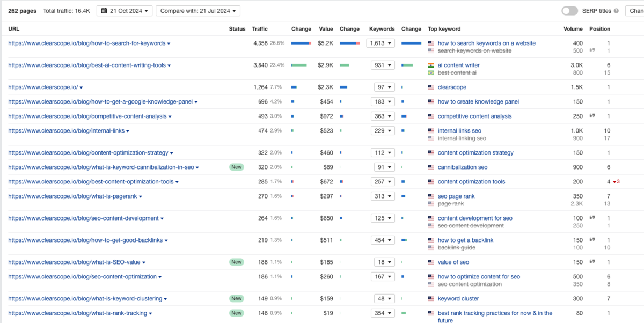The image size is (644, 323).
Task: Sort the table by Traffic column header
Action: tap(260, 29)
